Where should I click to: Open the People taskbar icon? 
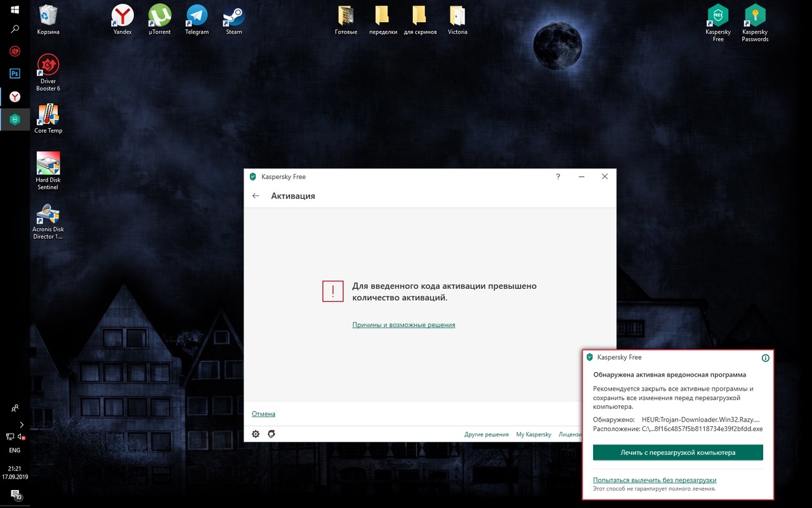click(x=15, y=408)
